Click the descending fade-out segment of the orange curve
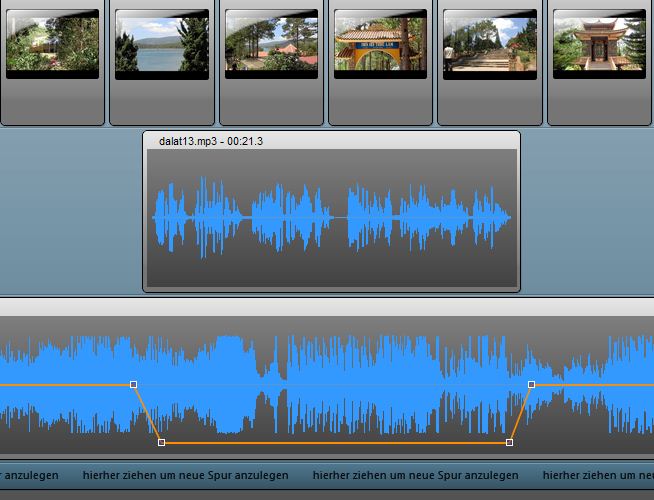The image size is (654, 500). (x=148, y=413)
